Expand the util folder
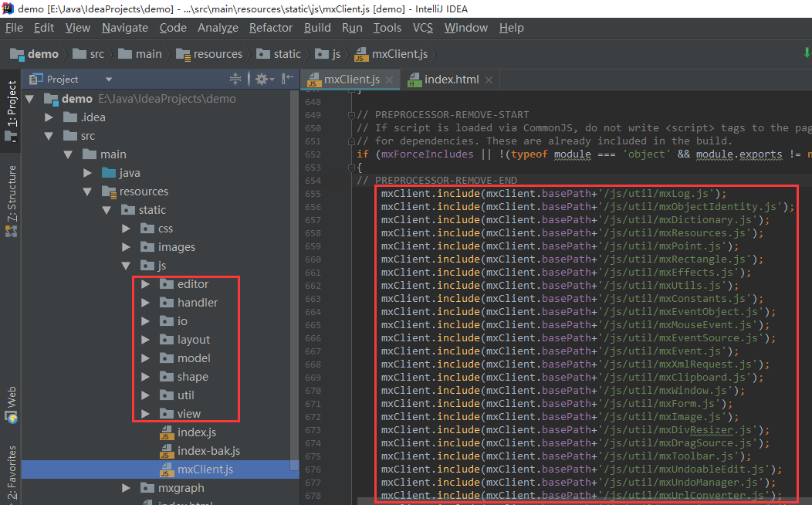This screenshot has height=505, width=812. 146,395
